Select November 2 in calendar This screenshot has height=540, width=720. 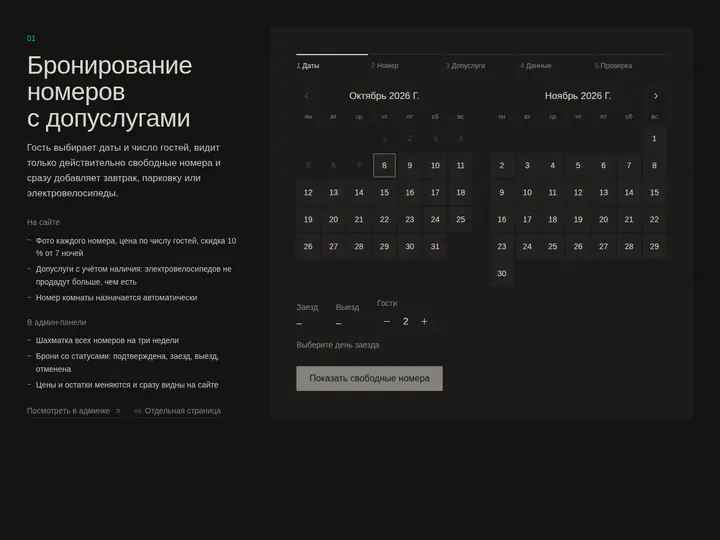[x=502, y=165]
